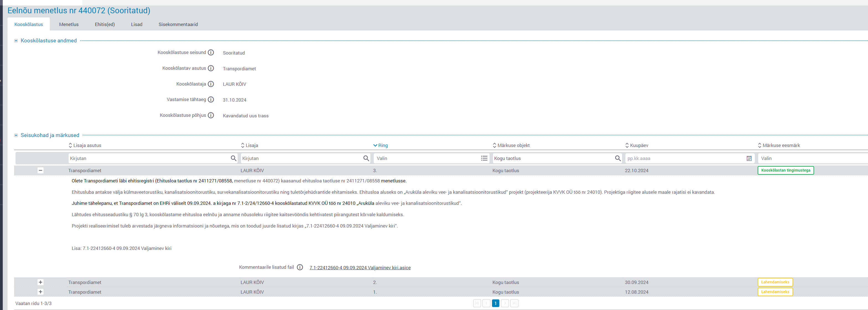868x310 pixels.
Task: Expand the ring 1 row dated 12.08.2024
Action: [40, 292]
